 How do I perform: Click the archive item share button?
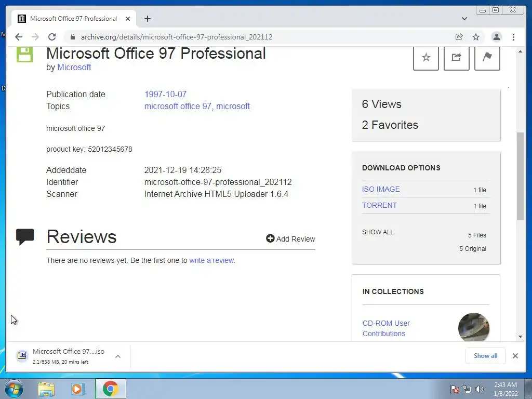(x=456, y=57)
